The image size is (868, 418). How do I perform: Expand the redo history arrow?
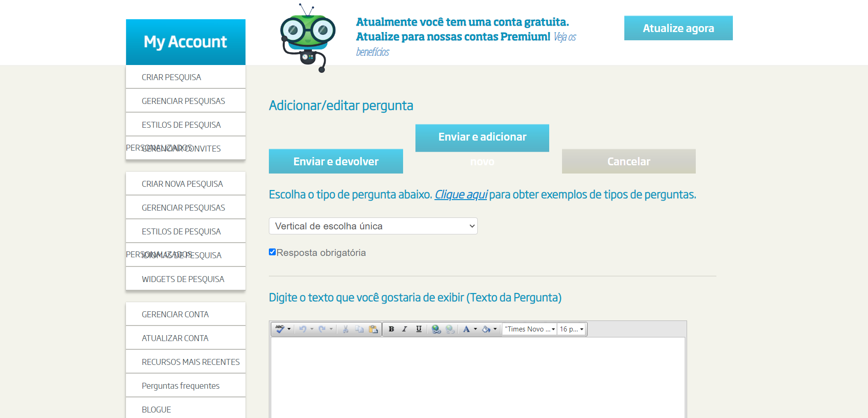coord(331,329)
